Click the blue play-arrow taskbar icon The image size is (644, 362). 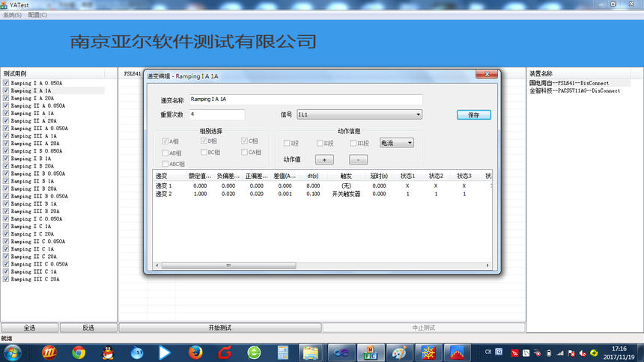pyautogui.click(x=165, y=352)
